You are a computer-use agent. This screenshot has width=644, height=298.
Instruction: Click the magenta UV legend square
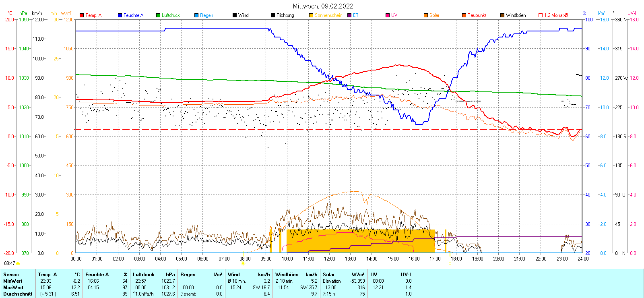[x=388, y=15]
